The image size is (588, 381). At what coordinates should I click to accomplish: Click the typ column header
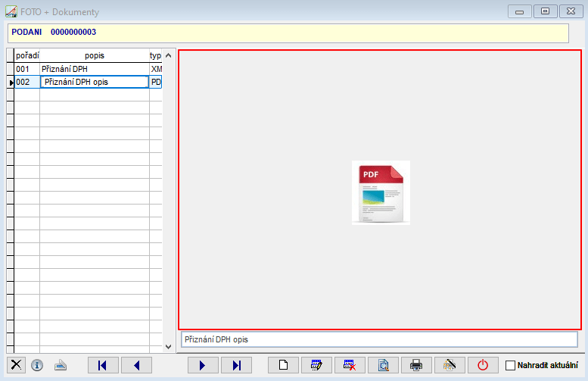point(156,55)
